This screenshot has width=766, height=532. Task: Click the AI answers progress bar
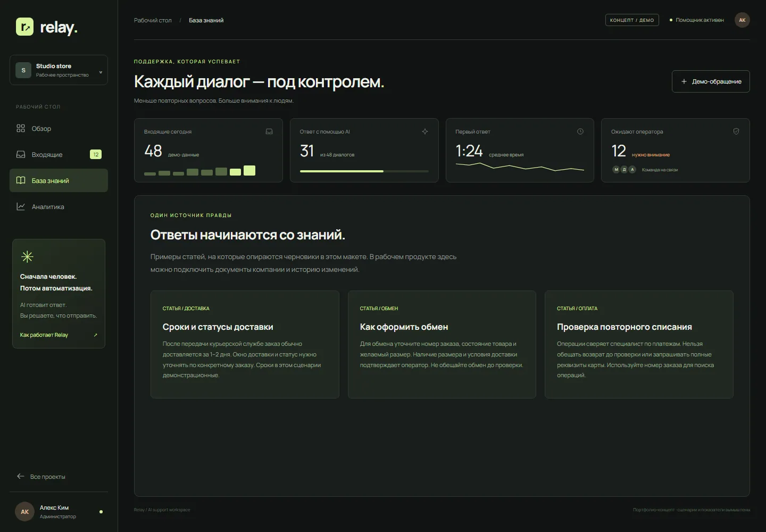(364, 171)
